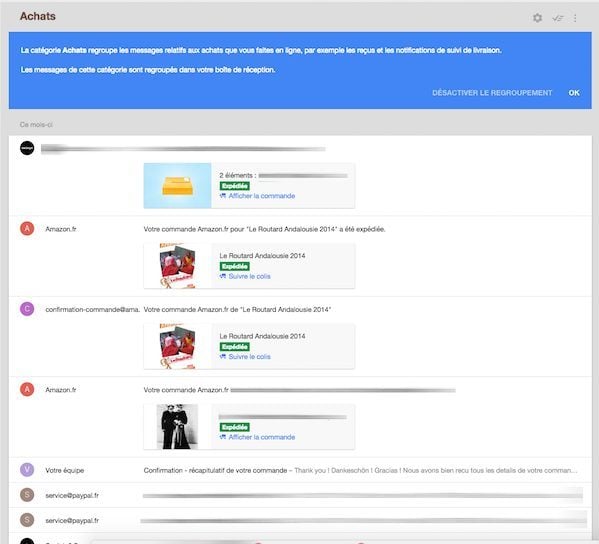Click Routard book cover in expédiée email

178,266
